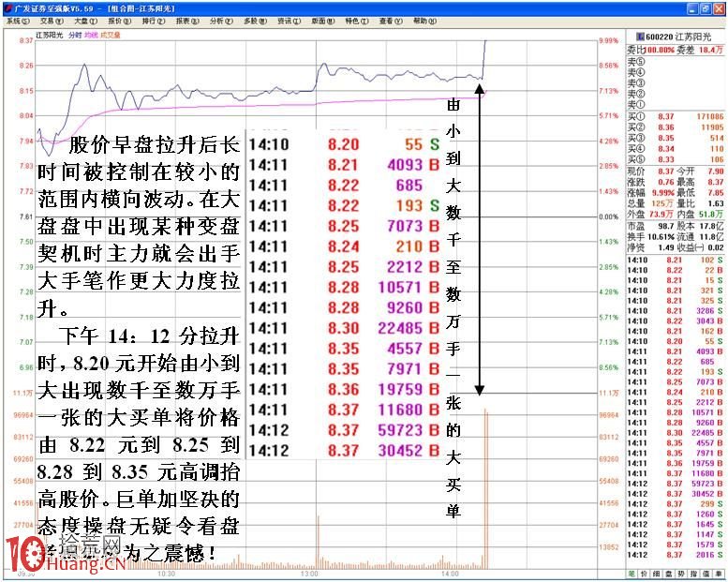728x582 pixels.
Task: Click the 59723 B trade in right tick list
Action: tap(676, 484)
